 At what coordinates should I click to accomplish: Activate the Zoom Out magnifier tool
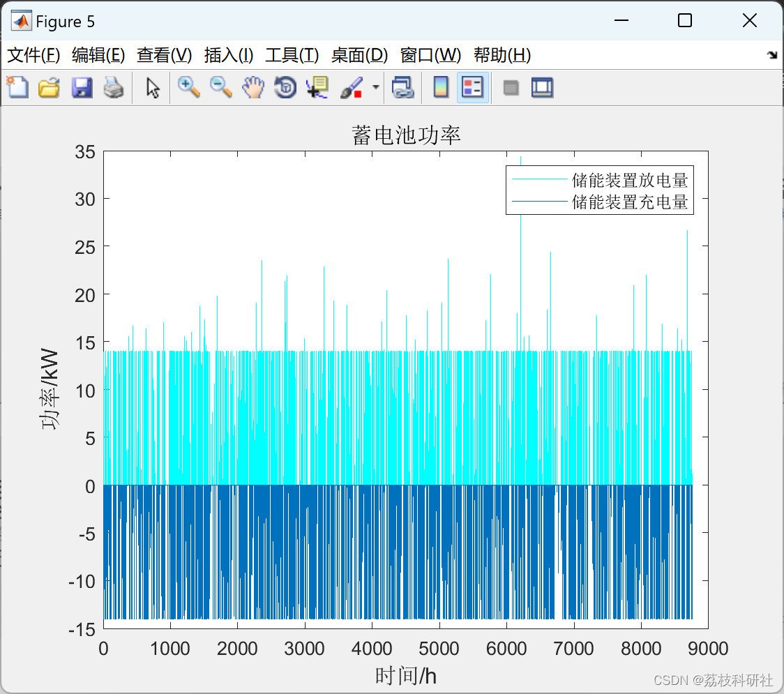coord(220,87)
